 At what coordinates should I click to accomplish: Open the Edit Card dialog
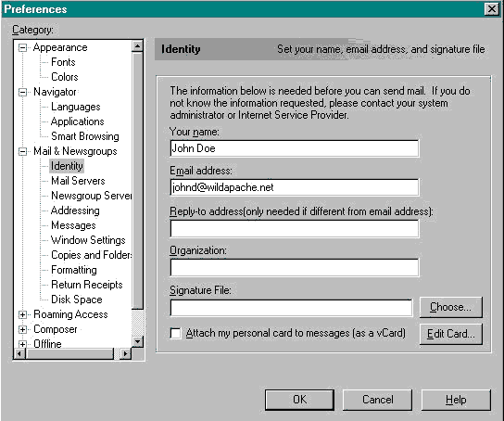click(450, 334)
